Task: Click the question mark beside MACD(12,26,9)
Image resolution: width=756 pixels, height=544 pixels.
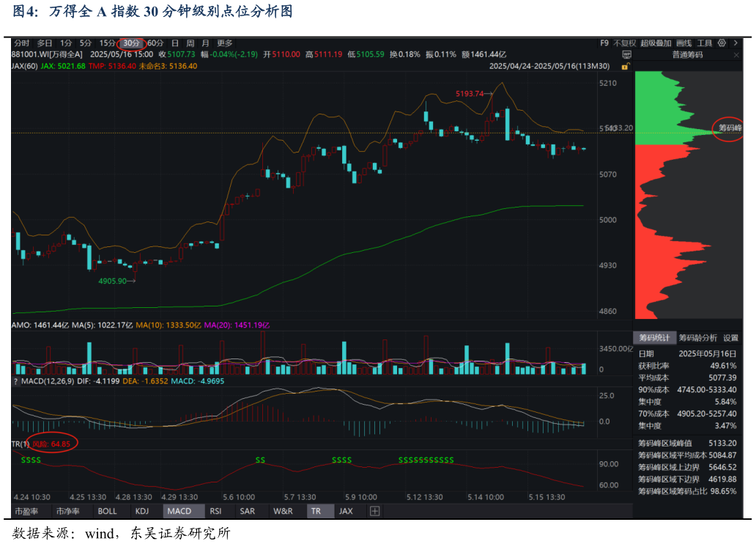Action: point(15,381)
